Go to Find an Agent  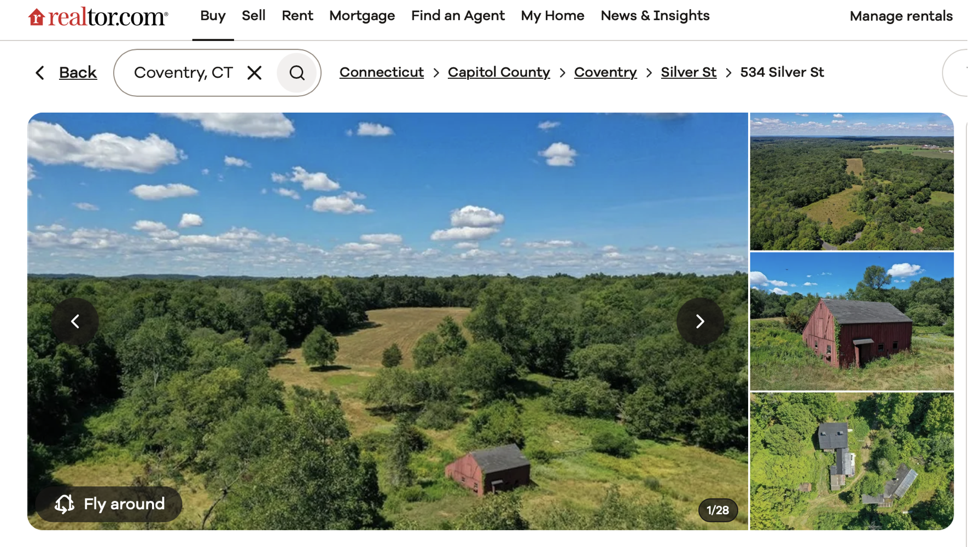click(458, 16)
